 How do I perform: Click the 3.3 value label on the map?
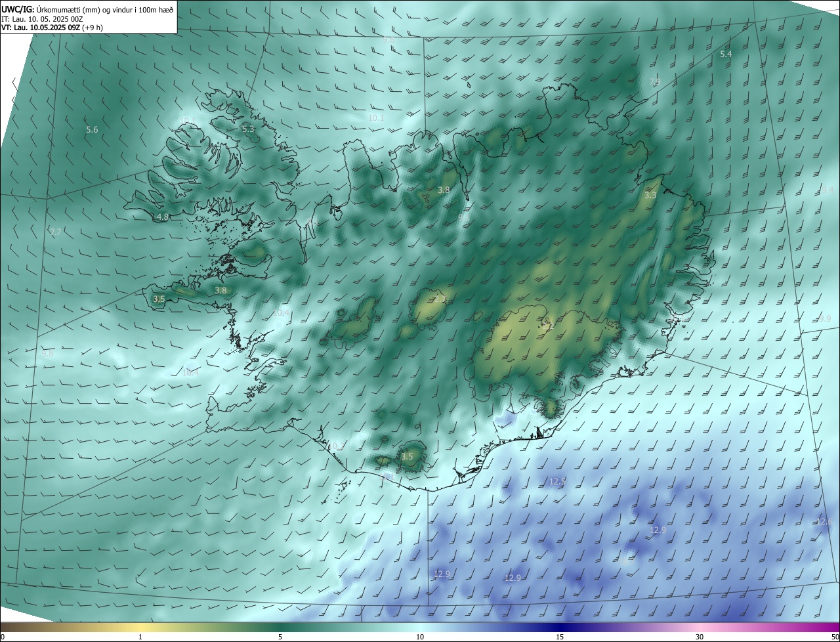[x=650, y=196]
